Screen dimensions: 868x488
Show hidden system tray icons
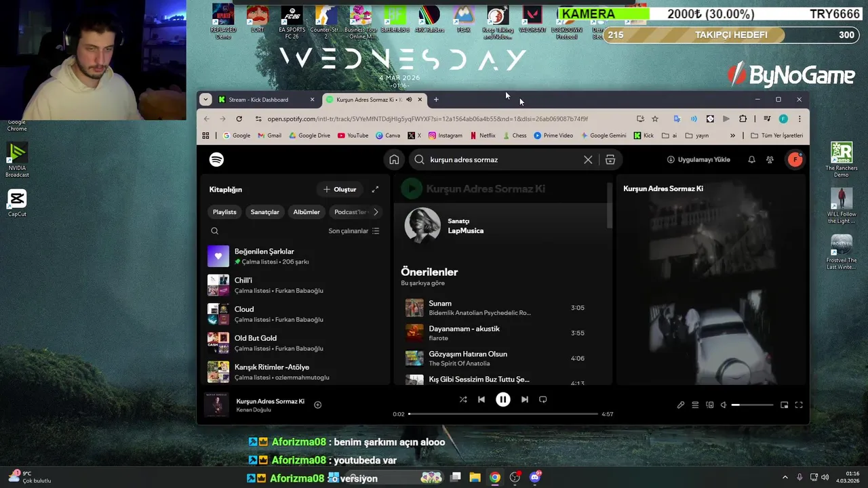[785, 477]
